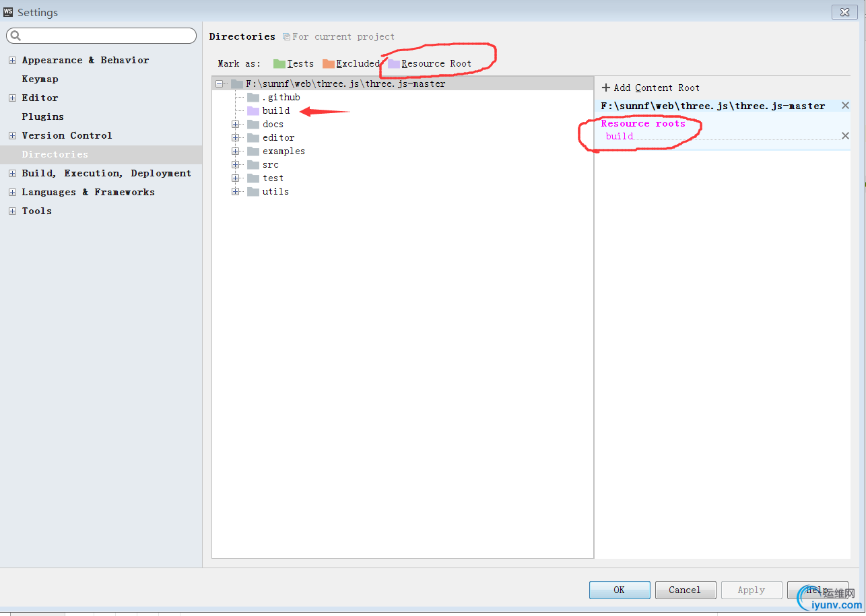
Task: Click the build entry under Resource roots
Action: [619, 136]
